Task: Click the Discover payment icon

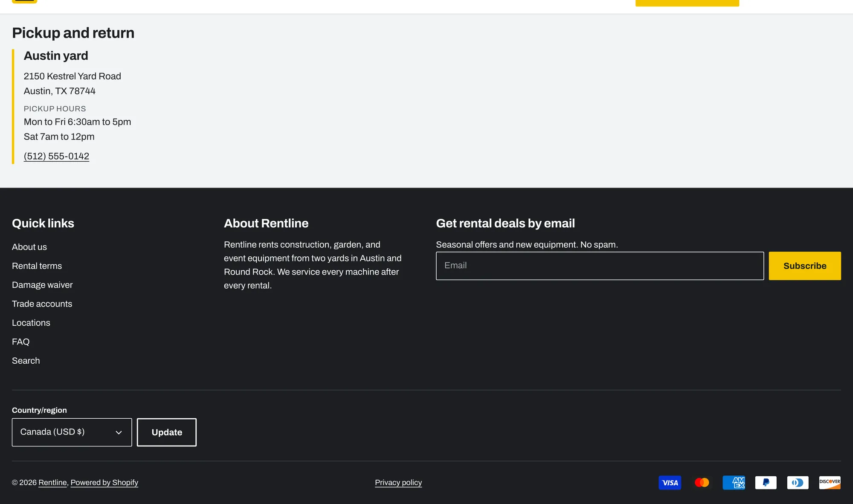Action: point(830,483)
